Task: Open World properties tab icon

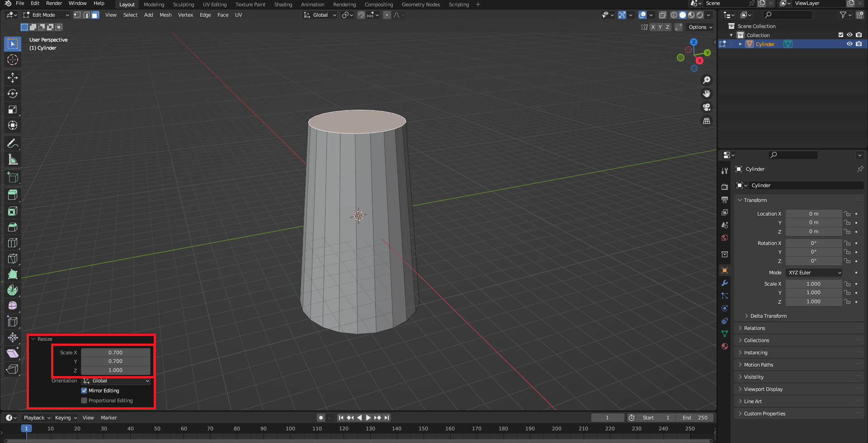Action: point(725,238)
